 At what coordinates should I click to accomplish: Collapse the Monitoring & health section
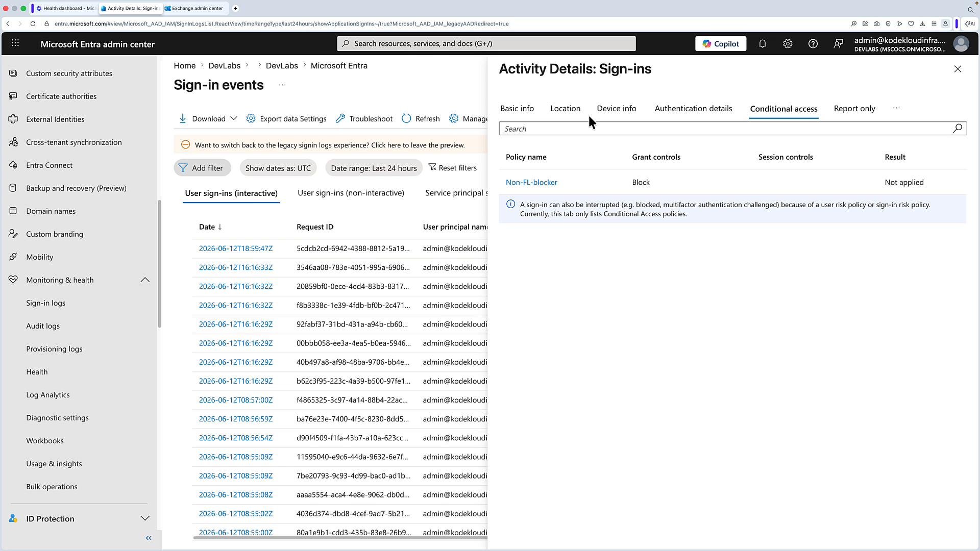145,280
